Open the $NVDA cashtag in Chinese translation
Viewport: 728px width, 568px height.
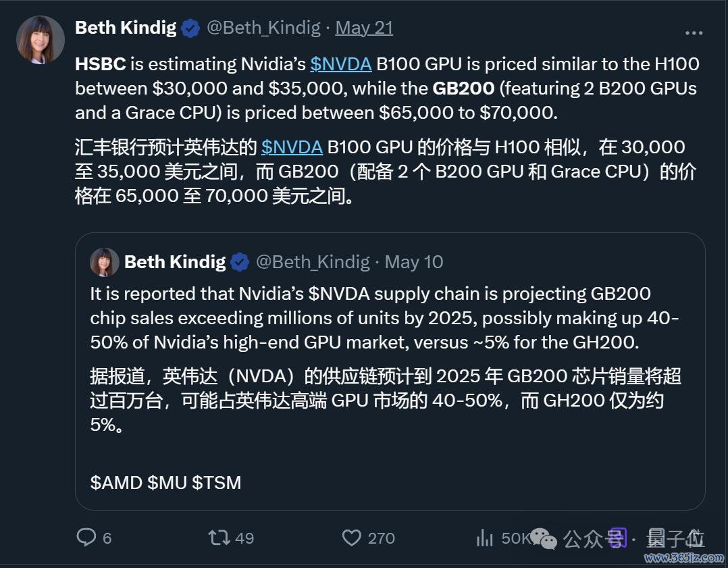[292, 147]
